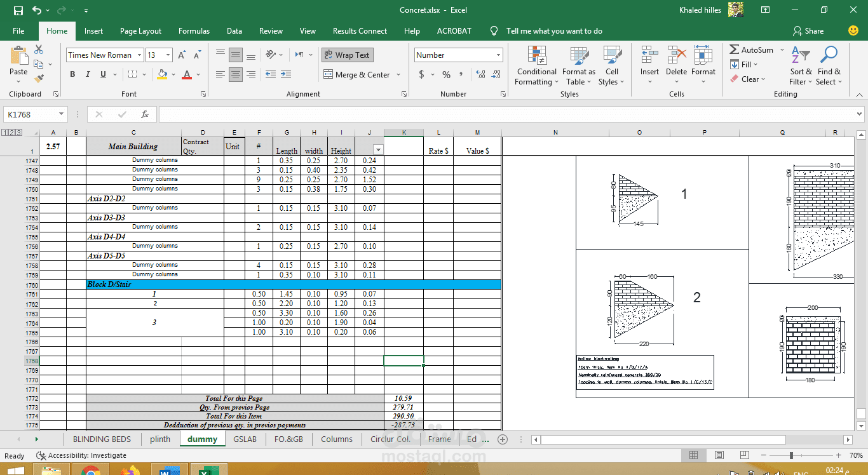The image size is (868, 475).
Task: Click the Font Color red swatch
Action: pyautogui.click(x=187, y=74)
